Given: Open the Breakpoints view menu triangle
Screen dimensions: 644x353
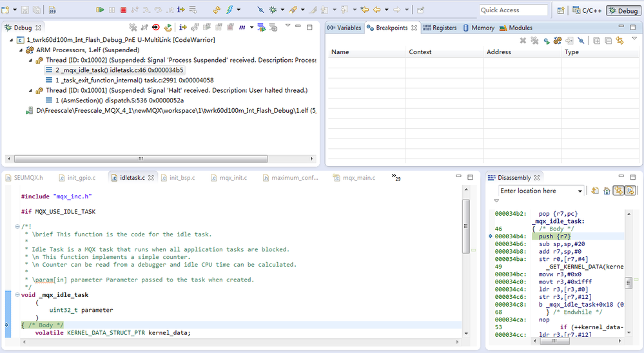Looking at the screenshot, I should coord(634,38).
